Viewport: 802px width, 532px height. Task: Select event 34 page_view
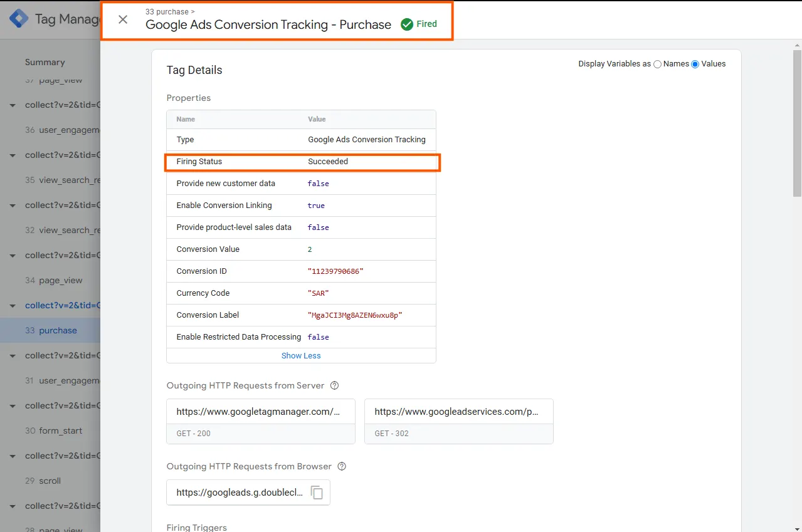50,280
